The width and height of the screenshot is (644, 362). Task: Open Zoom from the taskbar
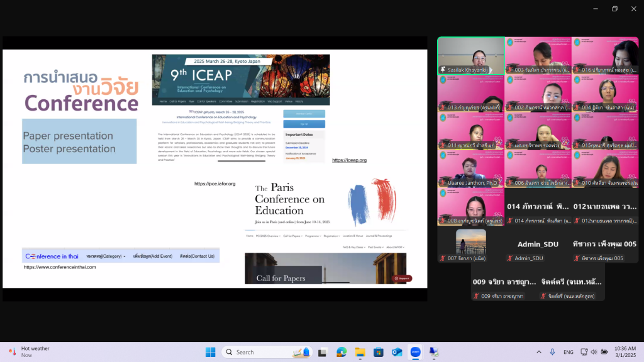(415, 352)
